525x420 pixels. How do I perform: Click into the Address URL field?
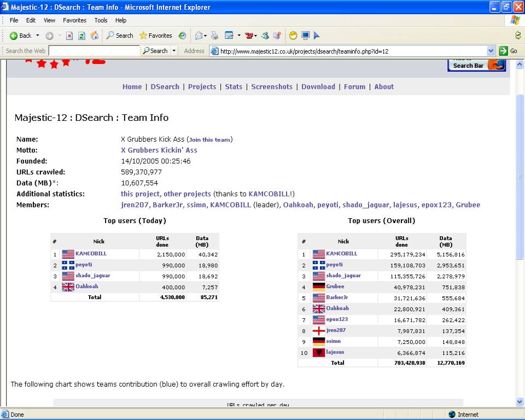[x=352, y=51]
